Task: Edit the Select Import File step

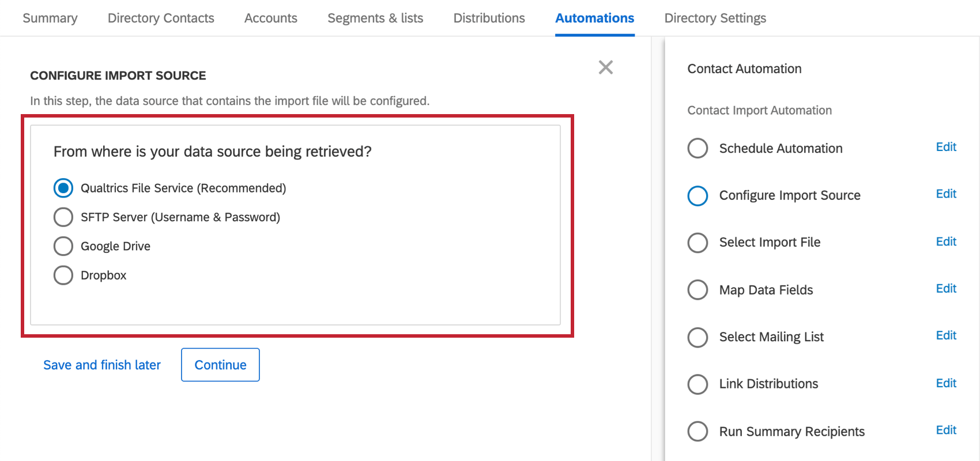Action: click(x=946, y=241)
